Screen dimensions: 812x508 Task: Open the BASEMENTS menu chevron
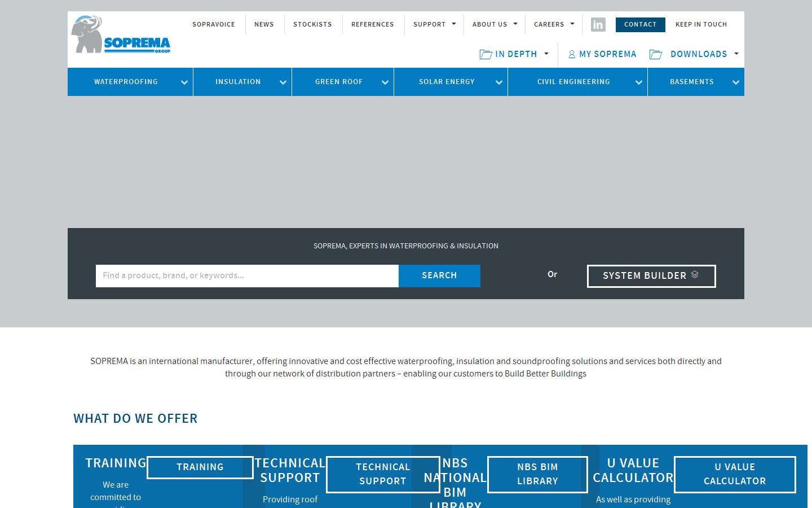point(736,82)
